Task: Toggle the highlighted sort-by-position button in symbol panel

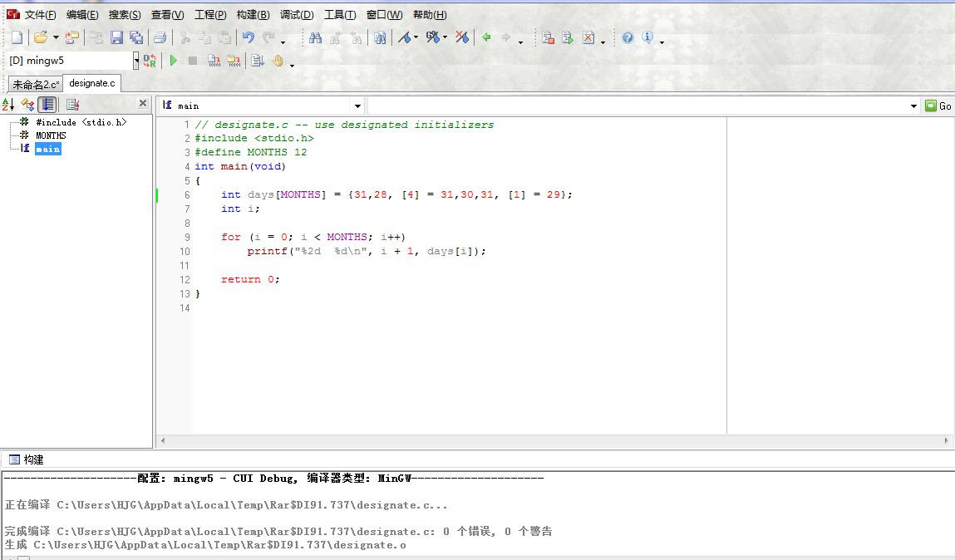Action: pyautogui.click(x=48, y=104)
